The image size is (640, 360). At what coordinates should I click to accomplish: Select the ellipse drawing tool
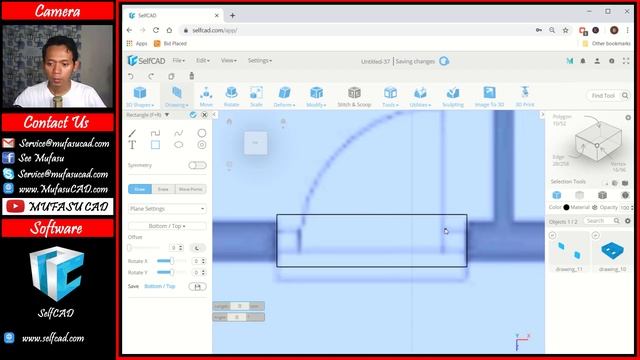(x=178, y=145)
